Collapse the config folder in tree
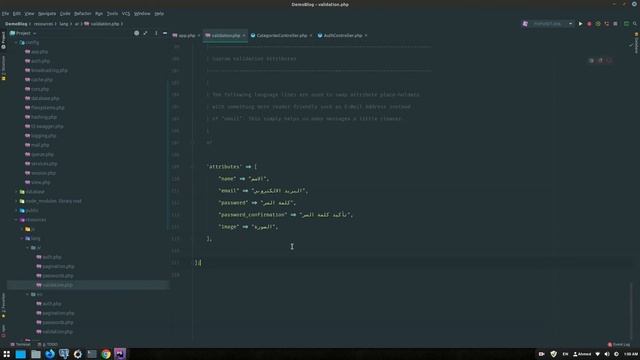 pos(16,42)
